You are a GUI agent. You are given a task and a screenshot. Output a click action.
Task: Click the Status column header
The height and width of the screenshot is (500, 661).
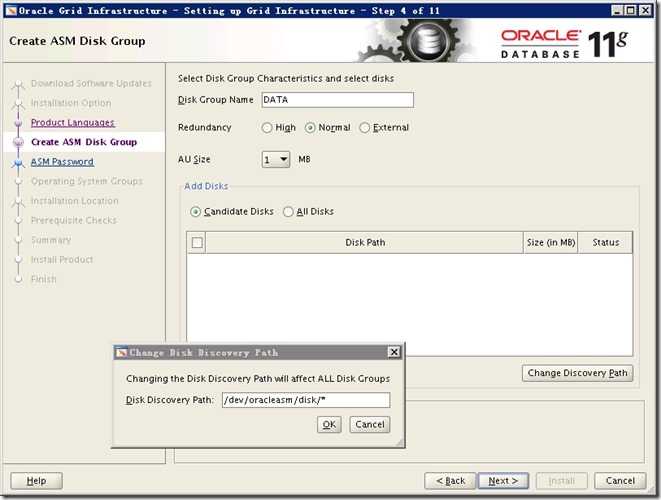pyautogui.click(x=605, y=243)
